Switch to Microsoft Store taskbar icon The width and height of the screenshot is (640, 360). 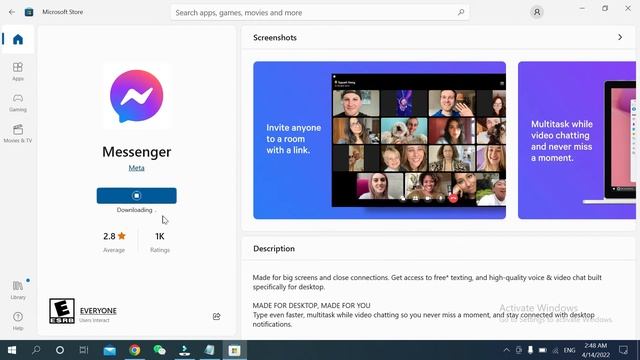(x=234, y=350)
